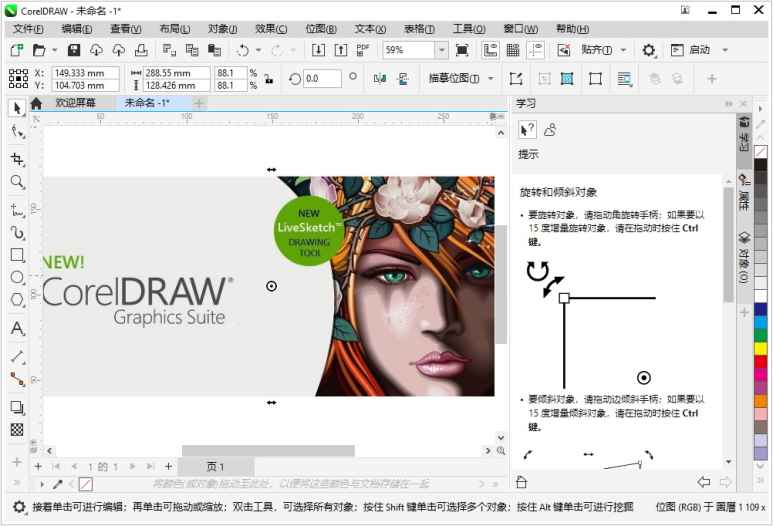Open the Options gear icon

[x=649, y=50]
